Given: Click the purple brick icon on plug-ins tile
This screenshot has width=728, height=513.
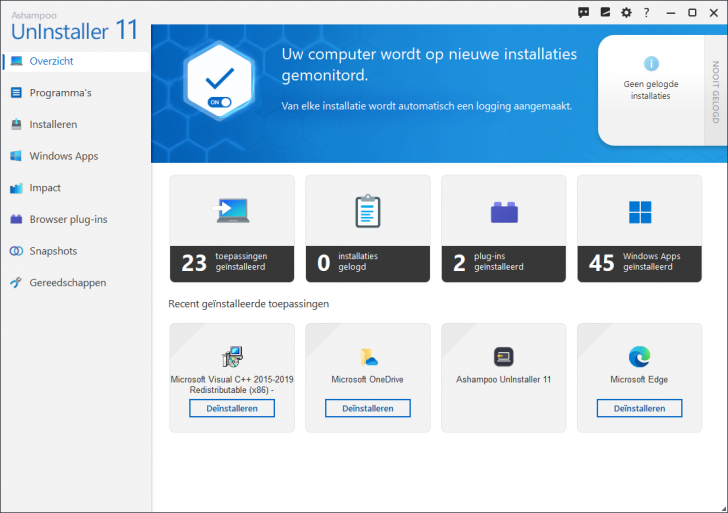Looking at the screenshot, I should pyautogui.click(x=504, y=212).
